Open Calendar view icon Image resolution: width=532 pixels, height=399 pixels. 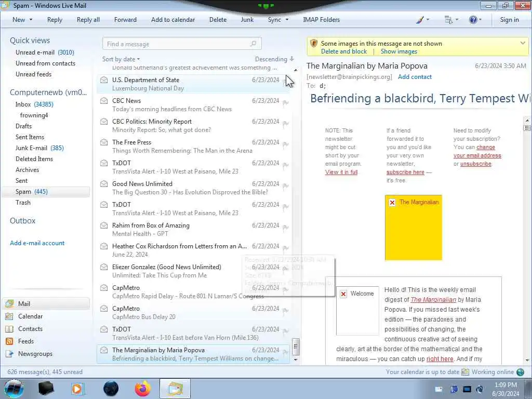pos(9,316)
